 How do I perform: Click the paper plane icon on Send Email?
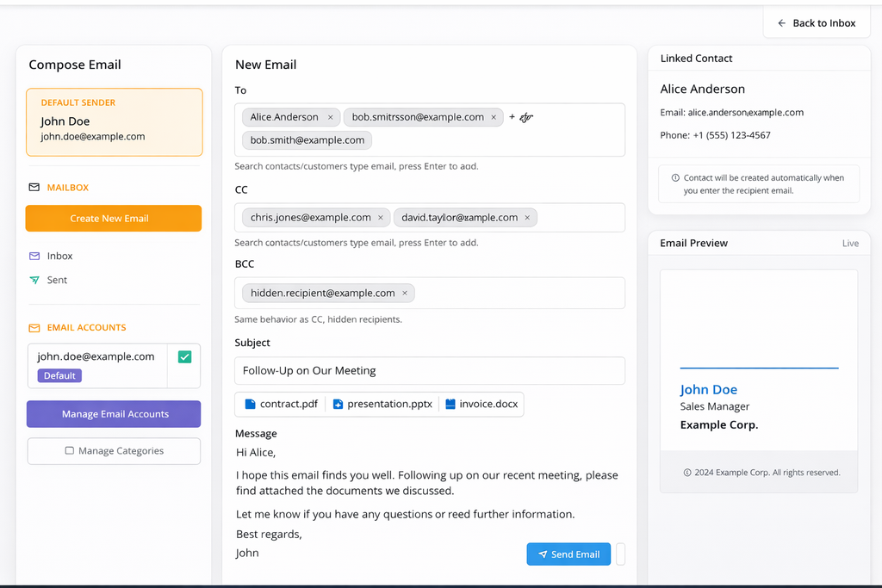(543, 554)
